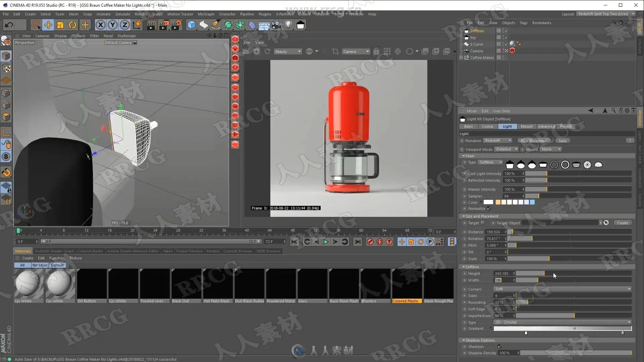Play the animation forward
Screen dimensions: 644x362
tap(325, 242)
